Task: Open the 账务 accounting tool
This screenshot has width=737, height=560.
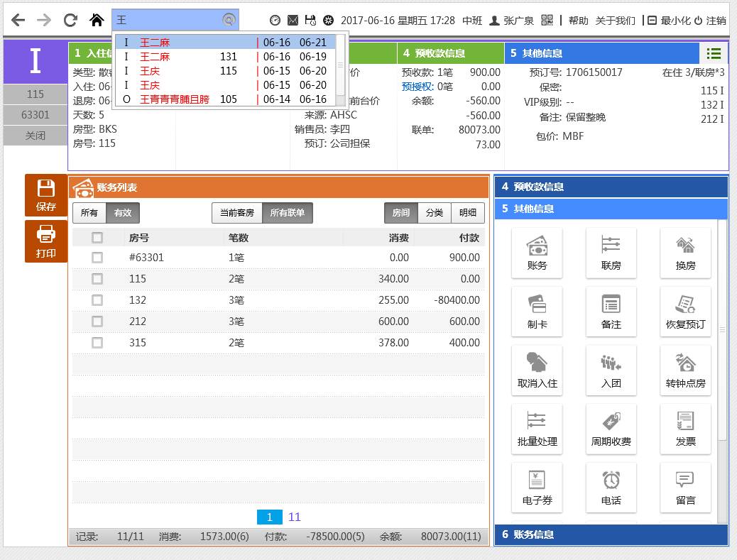Action: click(537, 253)
